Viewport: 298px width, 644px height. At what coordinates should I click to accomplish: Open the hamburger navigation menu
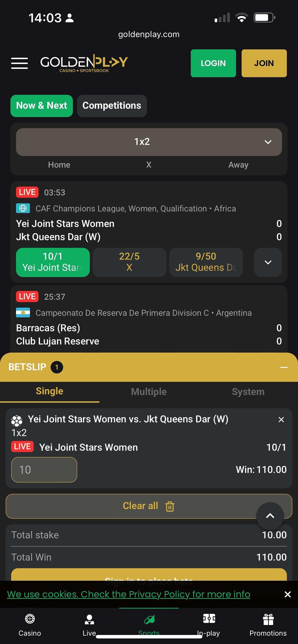point(19,63)
